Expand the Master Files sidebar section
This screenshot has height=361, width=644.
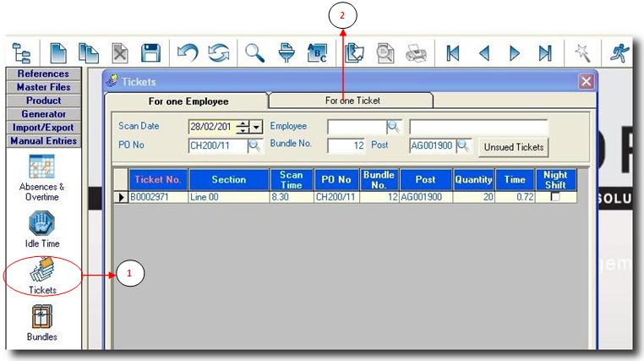pyautogui.click(x=42, y=87)
